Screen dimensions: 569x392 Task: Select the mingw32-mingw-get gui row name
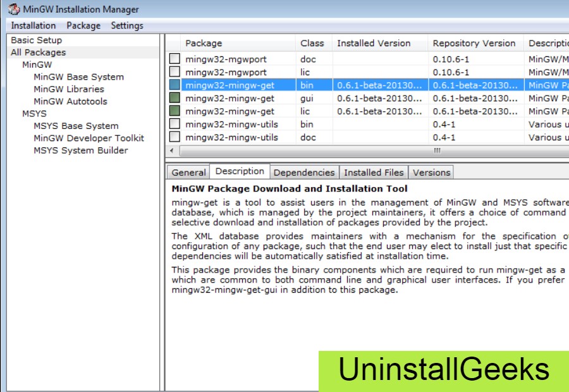point(229,99)
